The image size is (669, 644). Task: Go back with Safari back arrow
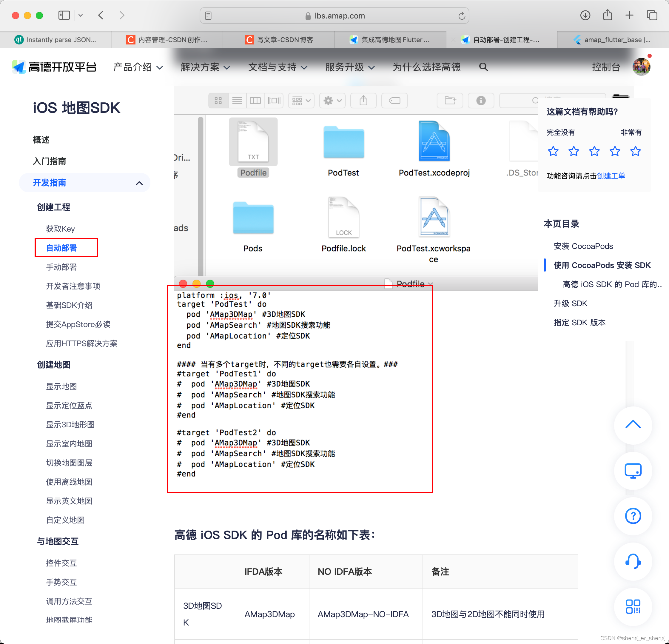click(x=101, y=15)
